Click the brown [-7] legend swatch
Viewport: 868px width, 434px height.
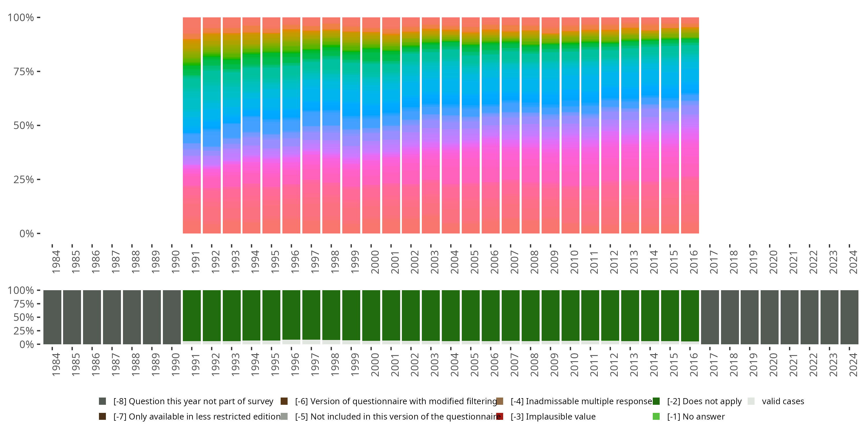(x=102, y=416)
